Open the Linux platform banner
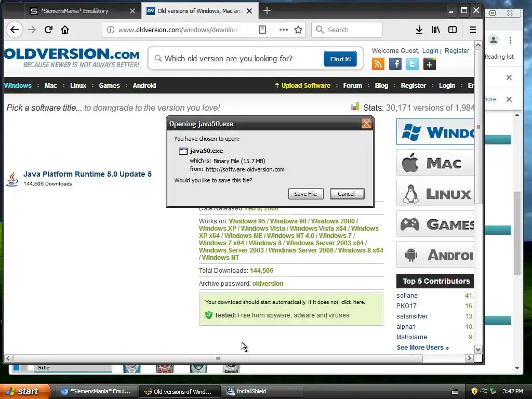Viewport: 532px width, 399px height. [435, 193]
